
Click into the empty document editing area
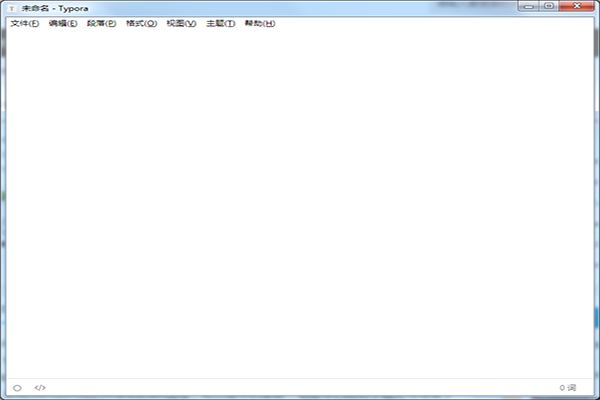[300, 205]
